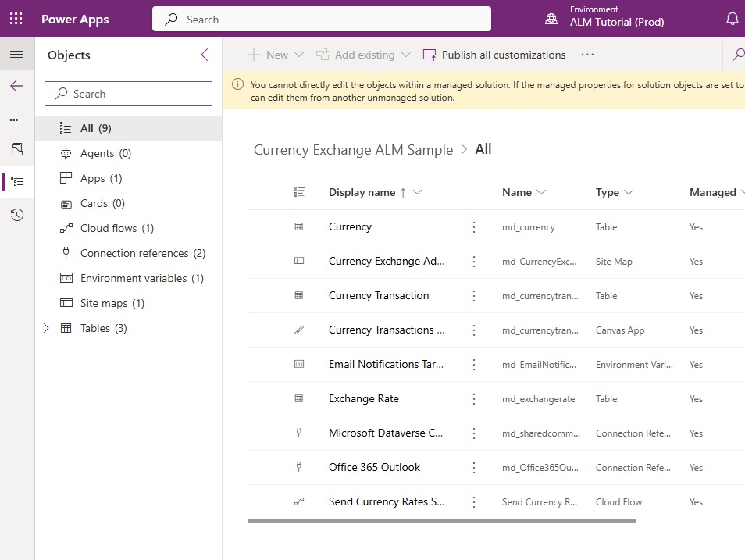
Task: Click the notifications bell icon
Action: pyautogui.click(x=733, y=19)
